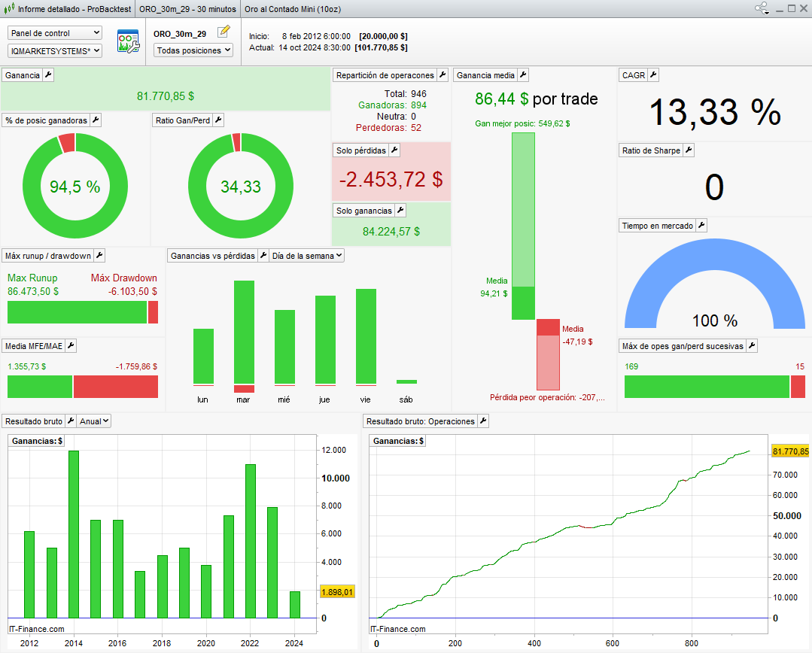This screenshot has width=812, height=653.
Task: Click the candlestick app icon in title bar
Action: pos(9,9)
